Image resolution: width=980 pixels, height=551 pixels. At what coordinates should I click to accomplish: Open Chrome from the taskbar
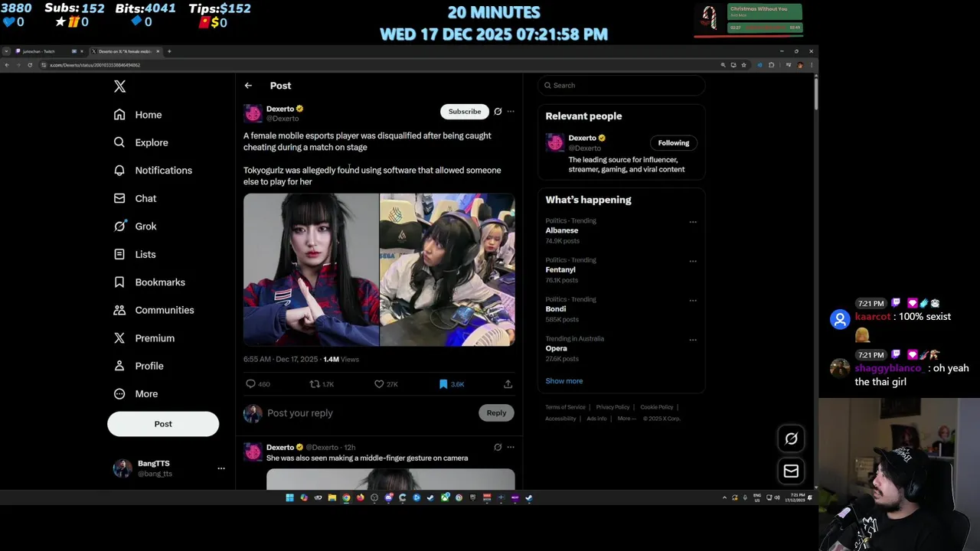[346, 497]
